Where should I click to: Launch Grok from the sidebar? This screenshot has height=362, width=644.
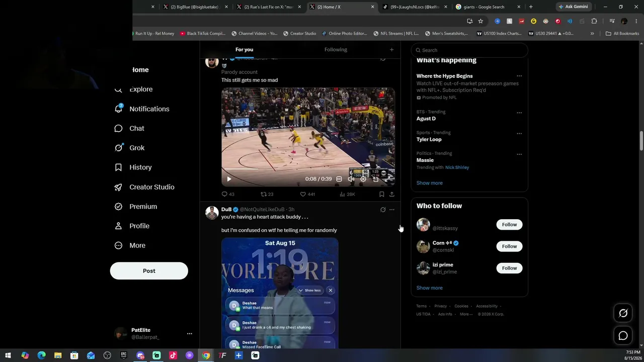click(129, 148)
